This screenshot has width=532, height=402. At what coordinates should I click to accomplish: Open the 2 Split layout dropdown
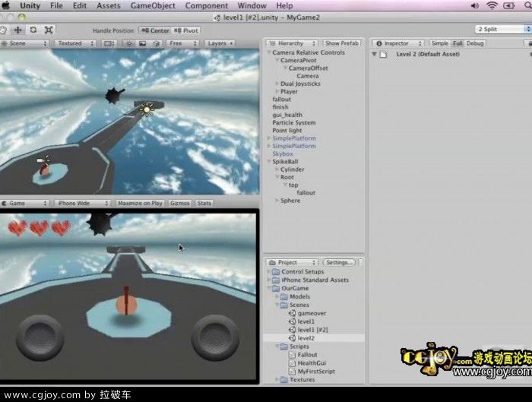[x=502, y=29]
